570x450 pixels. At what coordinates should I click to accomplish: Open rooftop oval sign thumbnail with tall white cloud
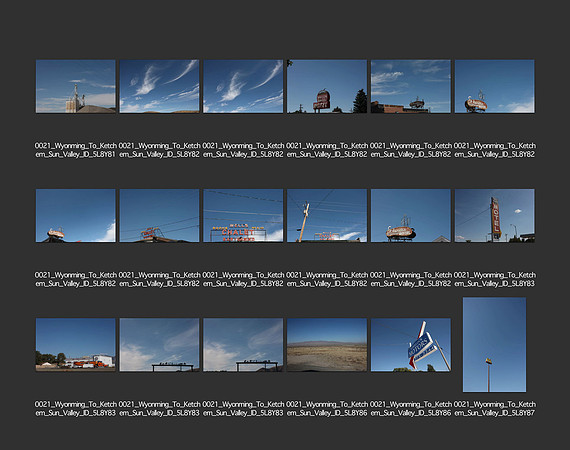(x=76, y=216)
